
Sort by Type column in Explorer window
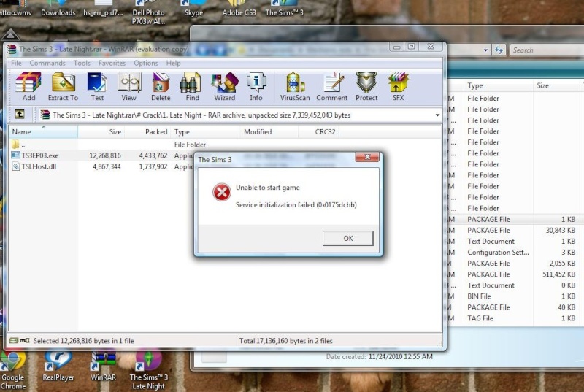(498, 85)
